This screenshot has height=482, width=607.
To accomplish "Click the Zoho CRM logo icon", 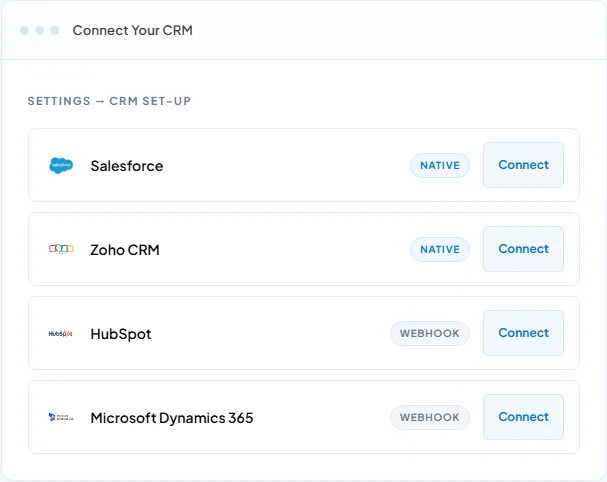I will tap(61, 249).
